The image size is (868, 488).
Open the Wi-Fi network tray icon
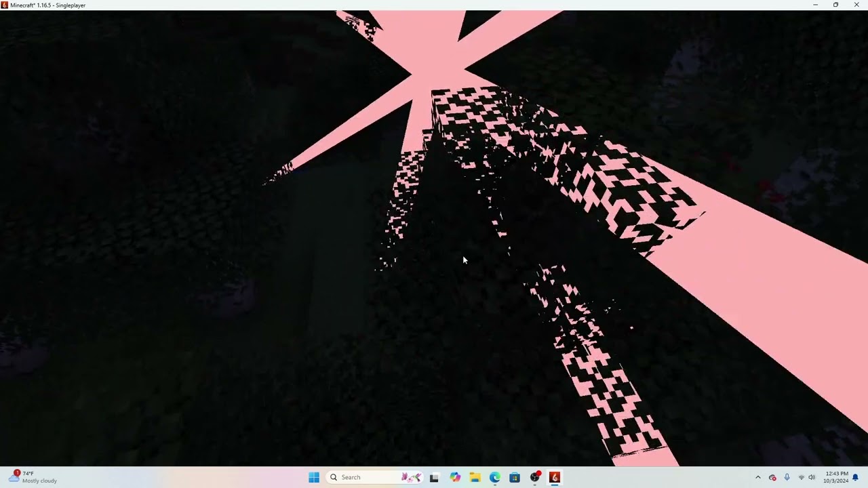[x=801, y=477]
